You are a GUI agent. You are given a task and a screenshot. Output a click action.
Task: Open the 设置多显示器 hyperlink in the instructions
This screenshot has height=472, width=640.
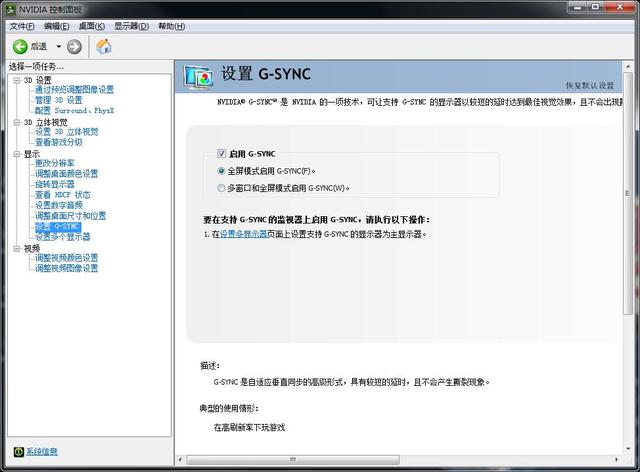click(243, 234)
